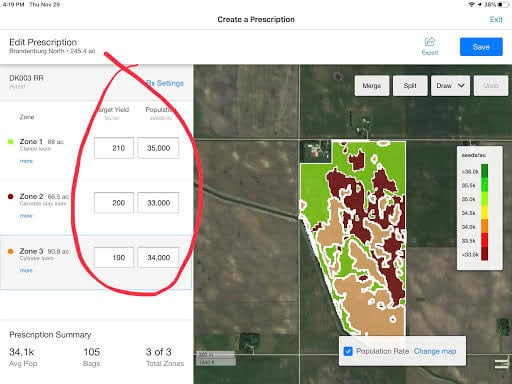This screenshot has height=384, width=512.
Task: Click the Merge zones button
Action: coord(372,86)
